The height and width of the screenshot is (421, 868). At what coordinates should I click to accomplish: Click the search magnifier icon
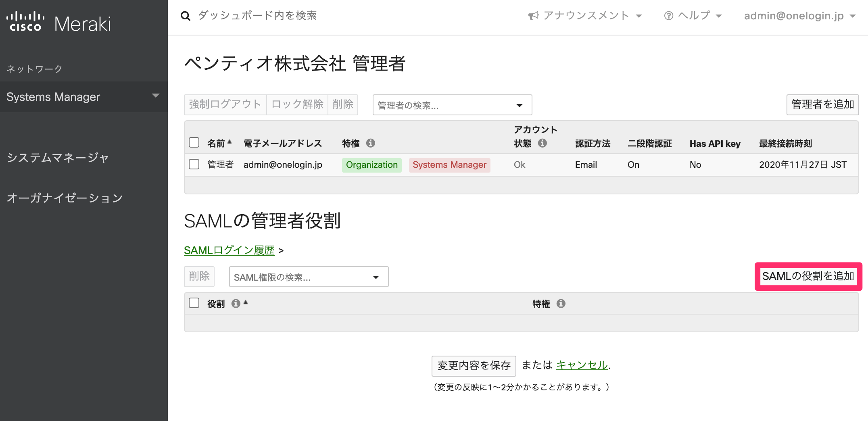[186, 16]
